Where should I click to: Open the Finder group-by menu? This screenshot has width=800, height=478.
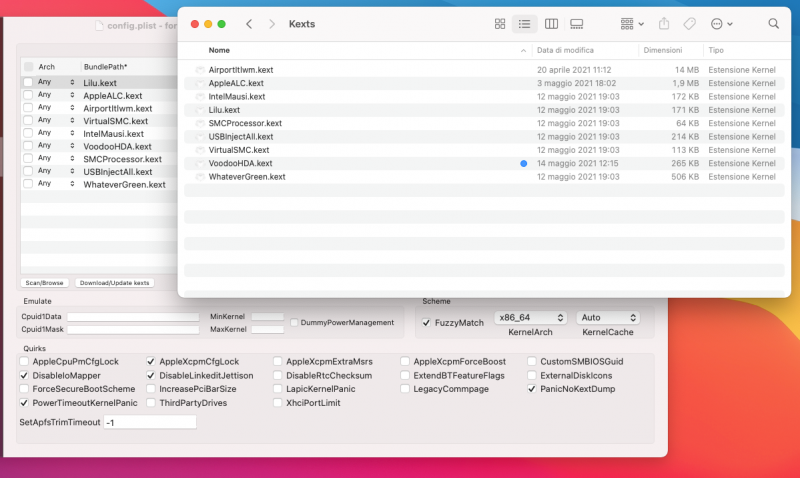pyautogui.click(x=632, y=24)
